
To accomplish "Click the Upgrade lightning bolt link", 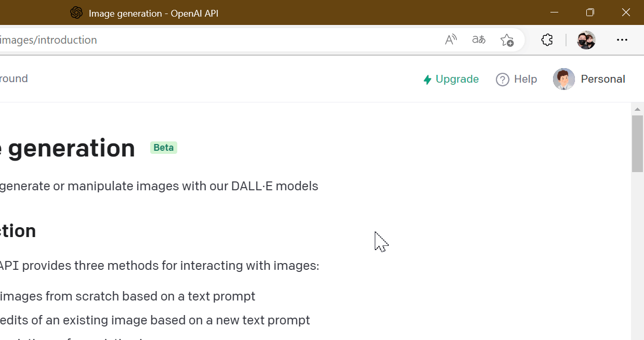I will click(x=451, y=79).
